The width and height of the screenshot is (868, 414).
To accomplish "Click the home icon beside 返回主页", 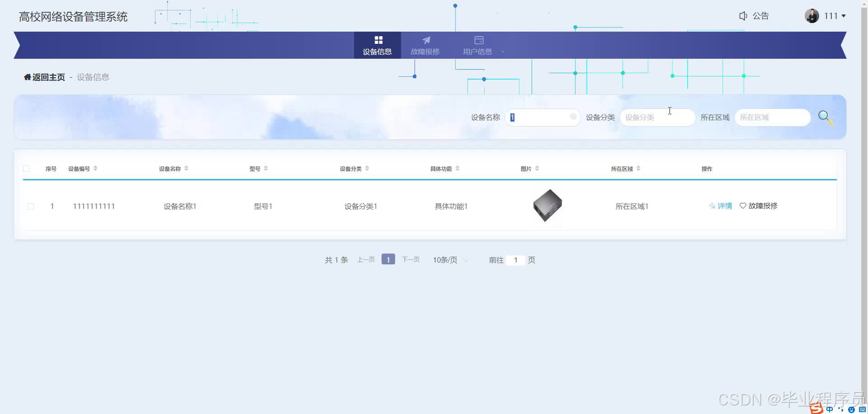I will 28,77.
